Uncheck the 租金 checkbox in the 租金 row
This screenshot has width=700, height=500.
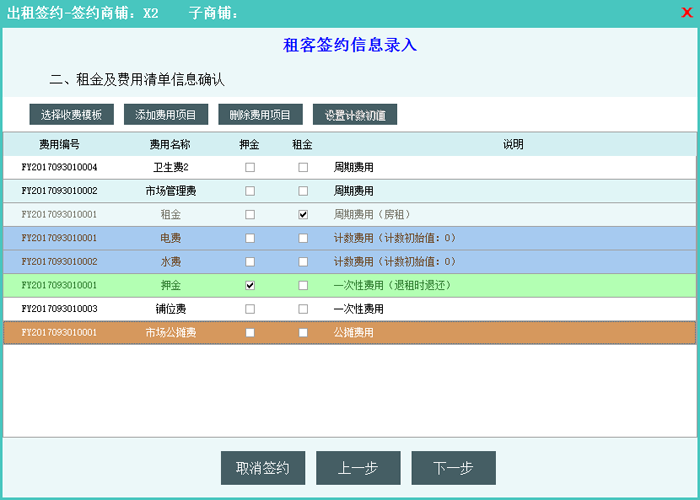[x=303, y=214]
